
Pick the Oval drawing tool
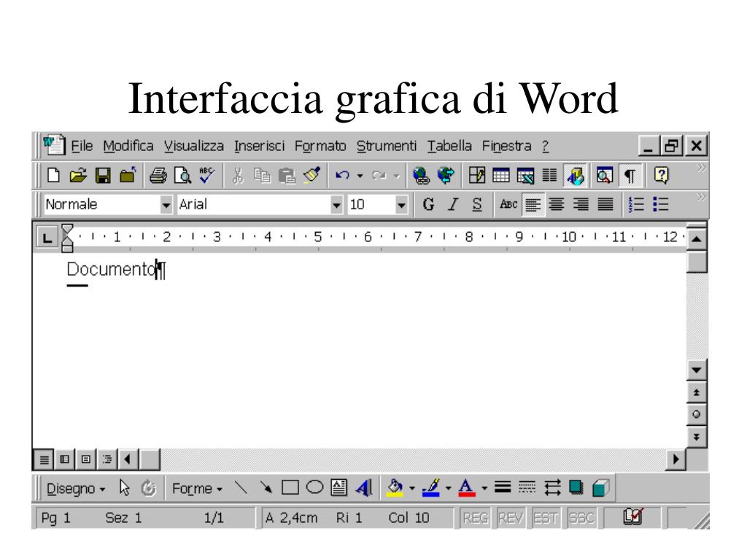click(x=314, y=487)
